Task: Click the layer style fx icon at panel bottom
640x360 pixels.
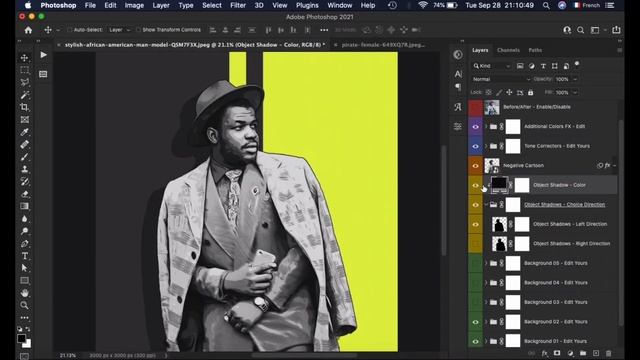Action: [544, 353]
